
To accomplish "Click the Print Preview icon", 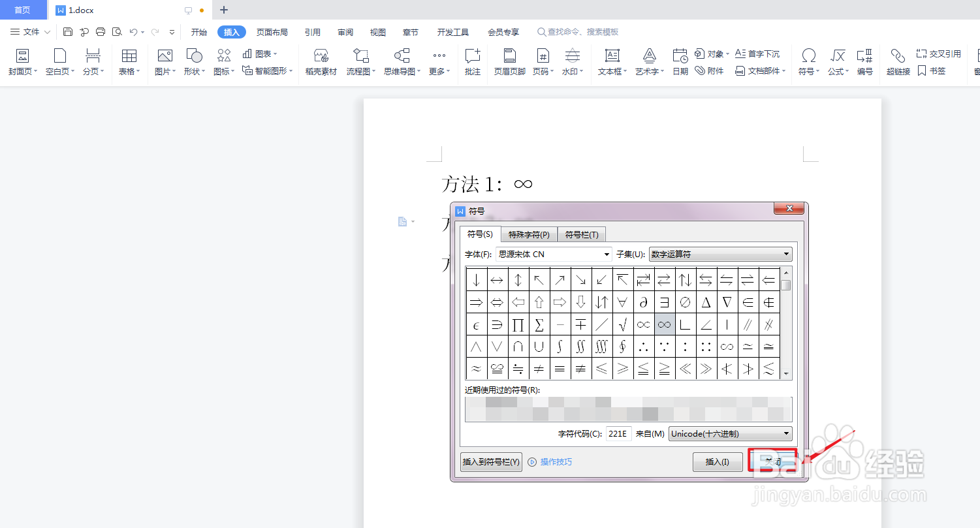I will pyautogui.click(x=117, y=31).
